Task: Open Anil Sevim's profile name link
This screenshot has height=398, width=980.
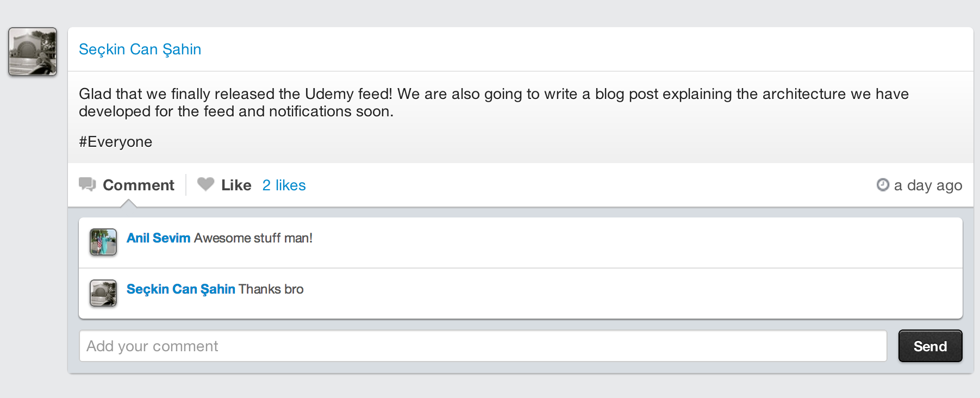Action: point(158,238)
